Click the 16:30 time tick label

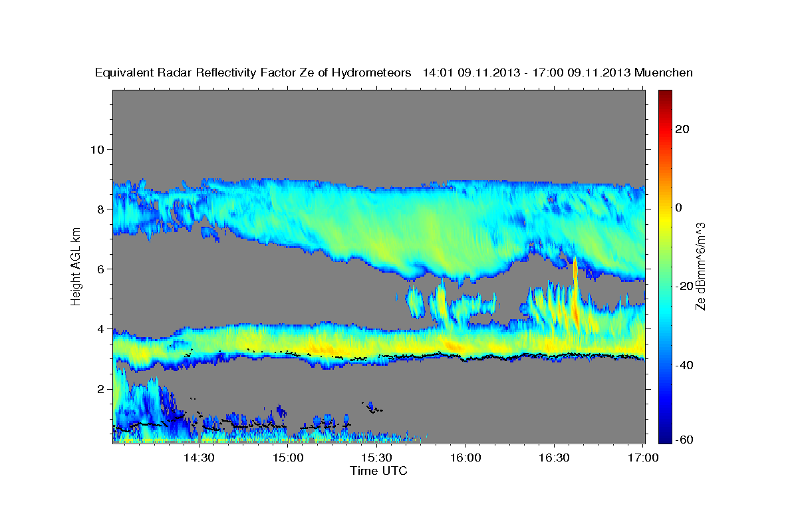[x=554, y=458]
